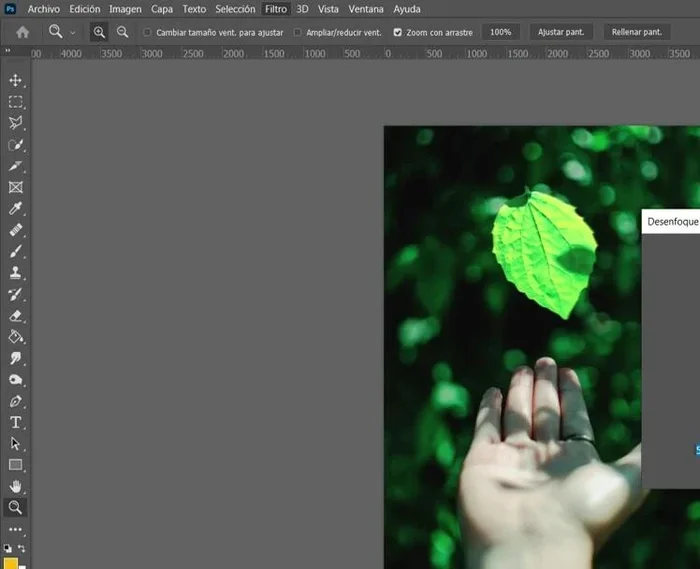This screenshot has height=569, width=700.
Task: Select the Quick Selection tool
Action: pos(16,145)
